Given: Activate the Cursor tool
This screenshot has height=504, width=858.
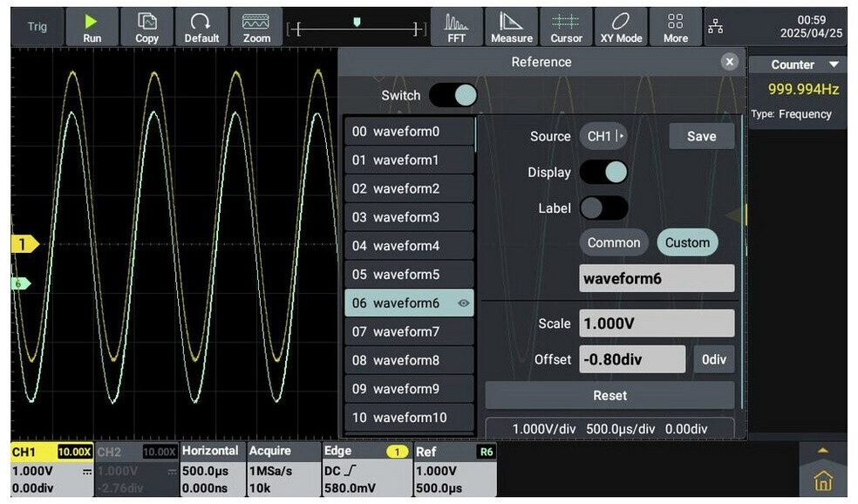Looking at the screenshot, I should coord(566,27).
